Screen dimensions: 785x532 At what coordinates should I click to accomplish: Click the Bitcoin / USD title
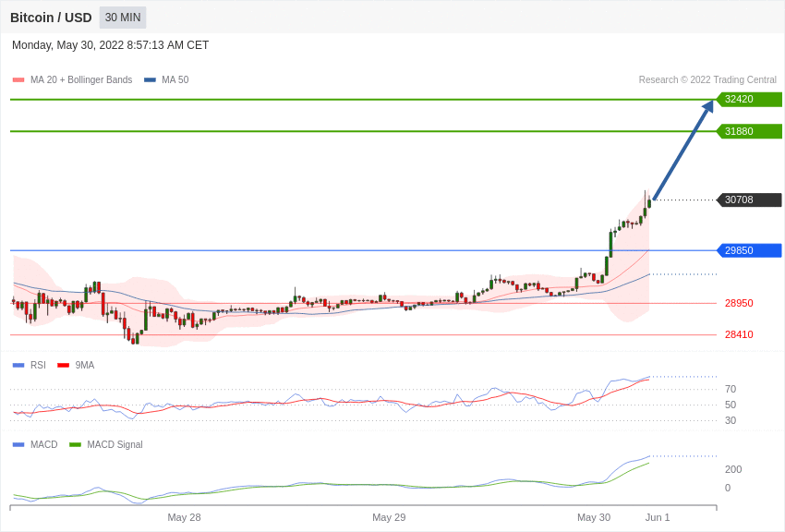[51, 18]
